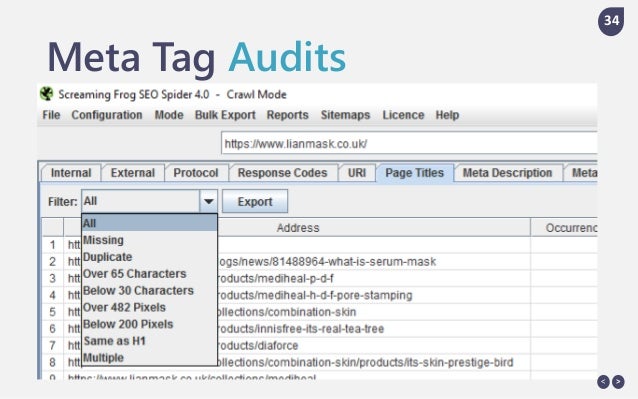Image resolution: width=638 pixels, height=399 pixels.
Task: Open the Help menu
Action: 447,115
